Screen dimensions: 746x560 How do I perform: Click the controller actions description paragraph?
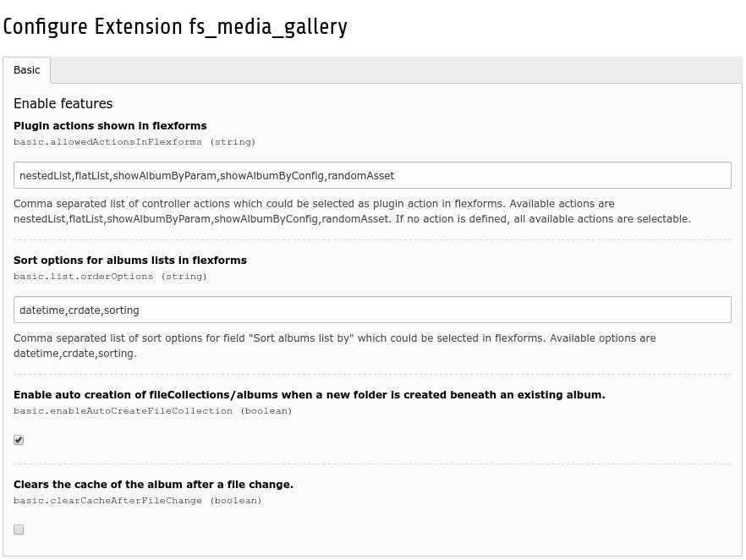352,211
